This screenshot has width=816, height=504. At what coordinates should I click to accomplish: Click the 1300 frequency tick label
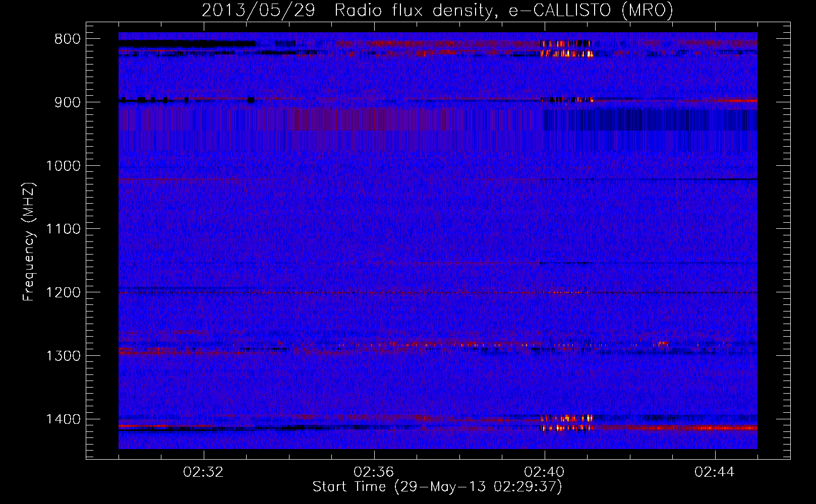(63, 356)
